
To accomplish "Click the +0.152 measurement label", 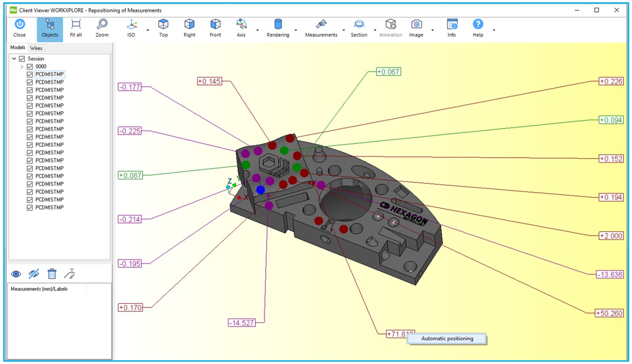I will click(611, 159).
